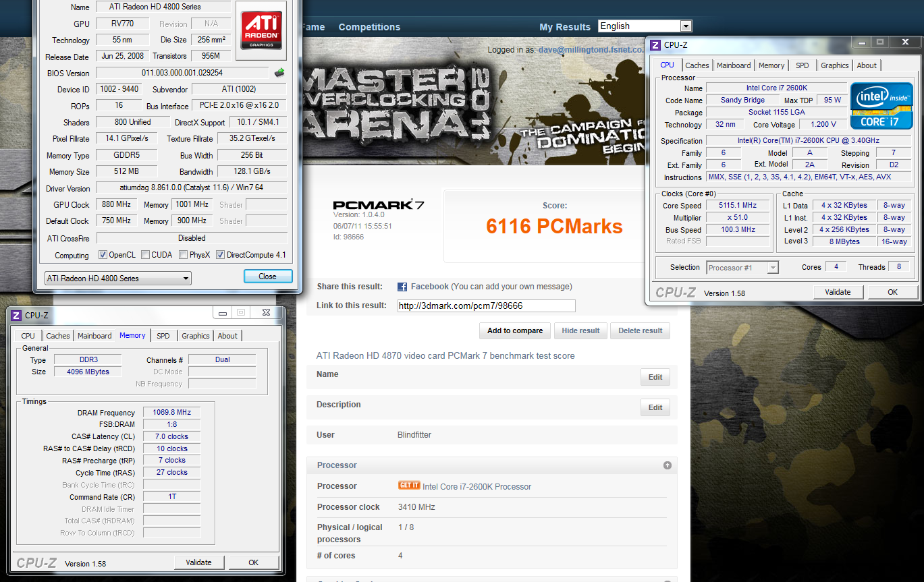Screen dimensions: 924x582
Task: Click Validate in the CPU-Z Memory window
Action: [198, 562]
